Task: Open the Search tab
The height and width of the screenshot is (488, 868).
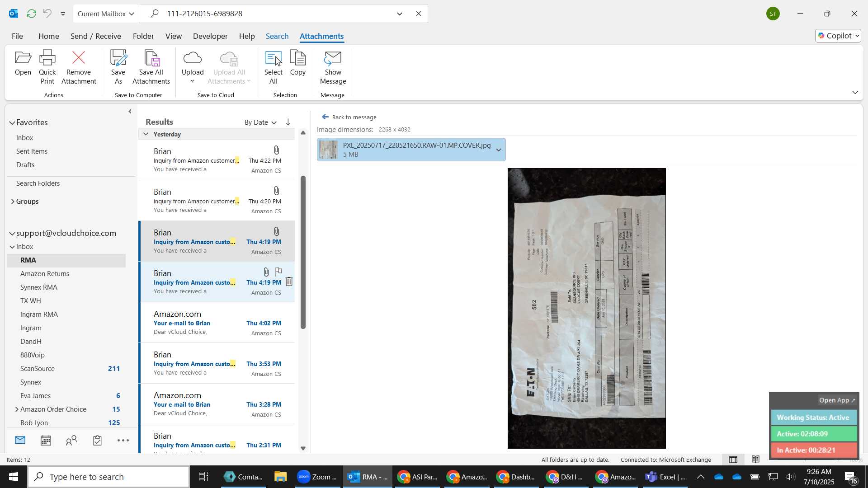Action: click(277, 36)
